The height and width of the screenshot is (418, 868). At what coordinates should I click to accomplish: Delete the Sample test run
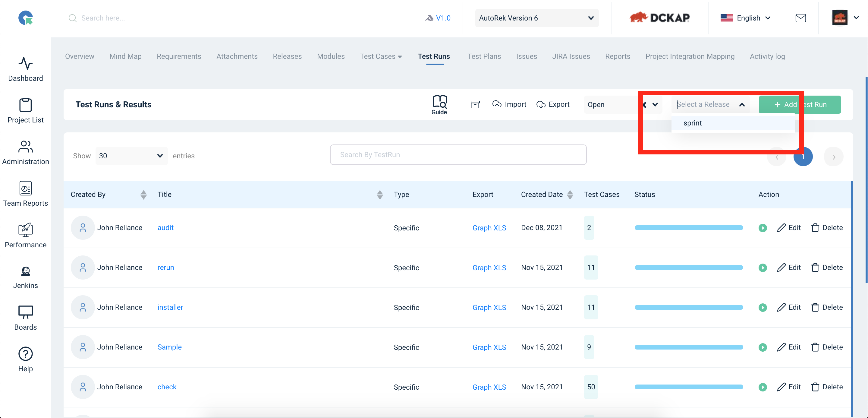(x=827, y=347)
